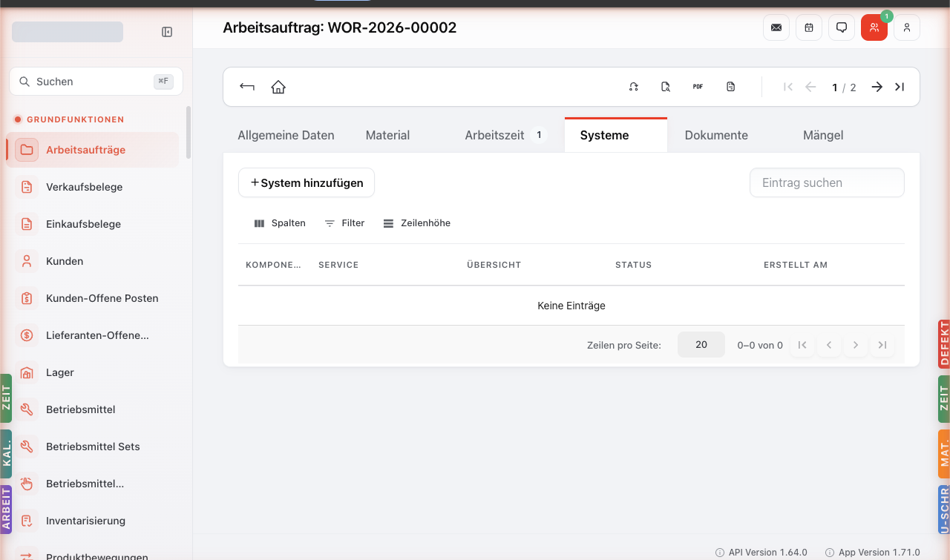
Task: Sort by the Status column header
Action: coord(634,265)
